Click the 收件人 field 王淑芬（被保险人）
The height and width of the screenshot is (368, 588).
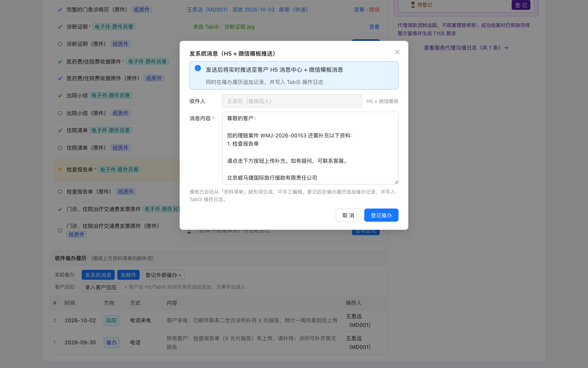(292, 101)
